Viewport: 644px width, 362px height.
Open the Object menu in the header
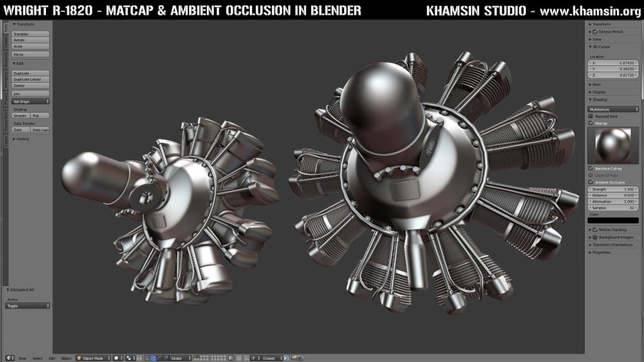point(66,357)
